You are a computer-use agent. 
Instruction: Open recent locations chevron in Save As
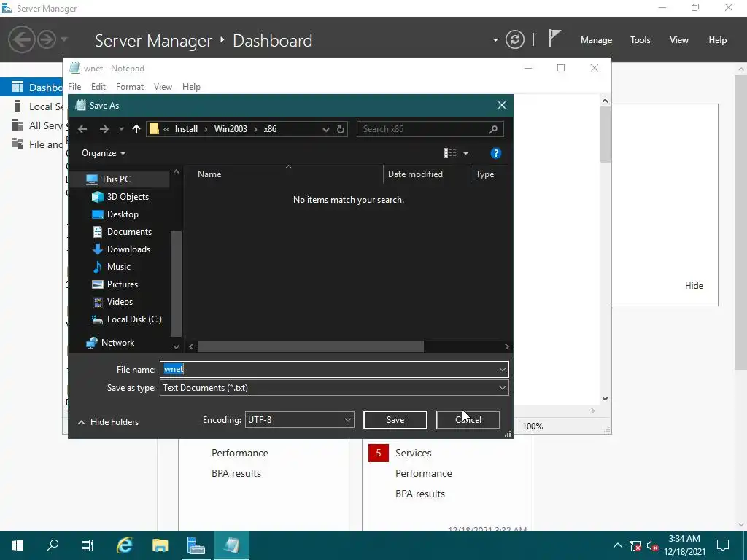[x=121, y=129]
